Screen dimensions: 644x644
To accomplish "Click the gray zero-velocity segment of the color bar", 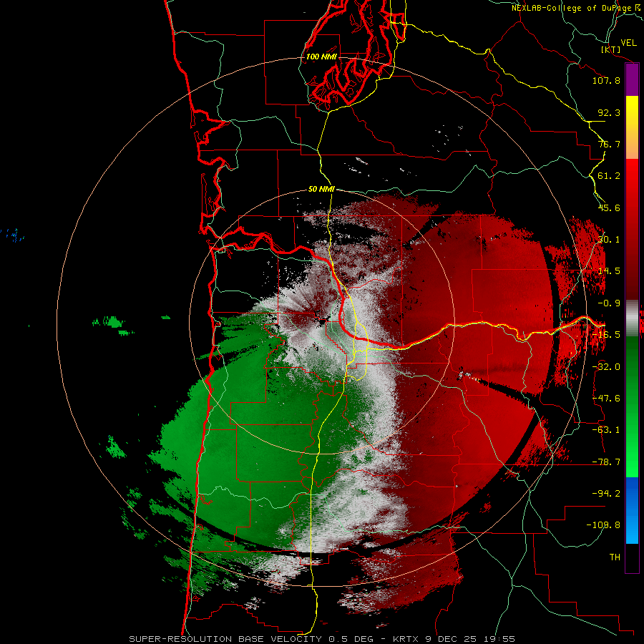I will [x=632, y=318].
